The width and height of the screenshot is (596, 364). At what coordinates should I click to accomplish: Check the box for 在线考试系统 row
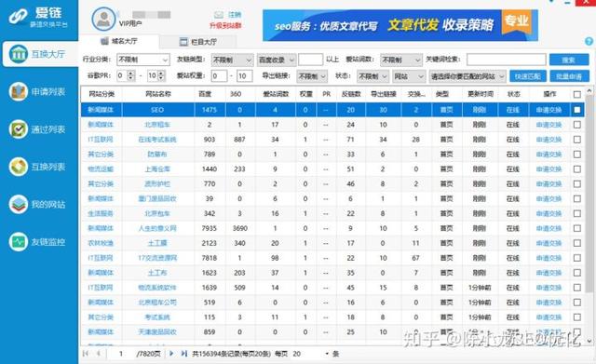pos(577,140)
